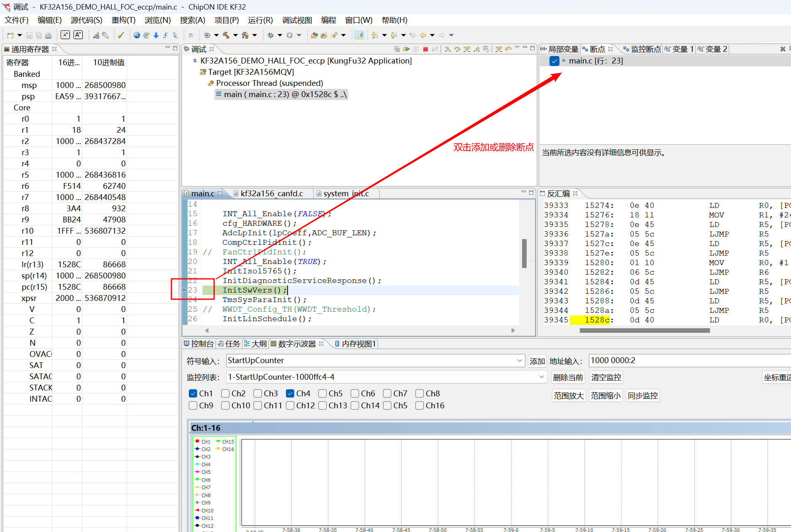Click the 添加 button
Screen dimensions: 791x532
(537, 361)
